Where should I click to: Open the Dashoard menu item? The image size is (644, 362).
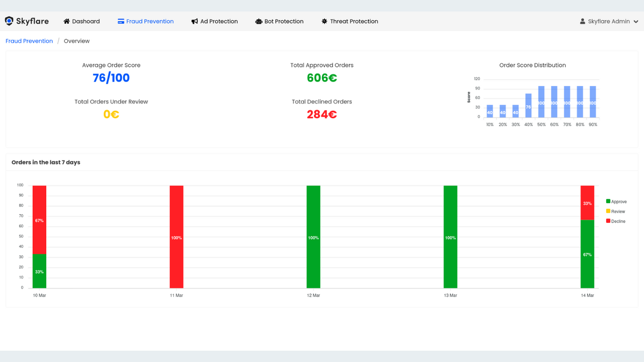tap(82, 21)
